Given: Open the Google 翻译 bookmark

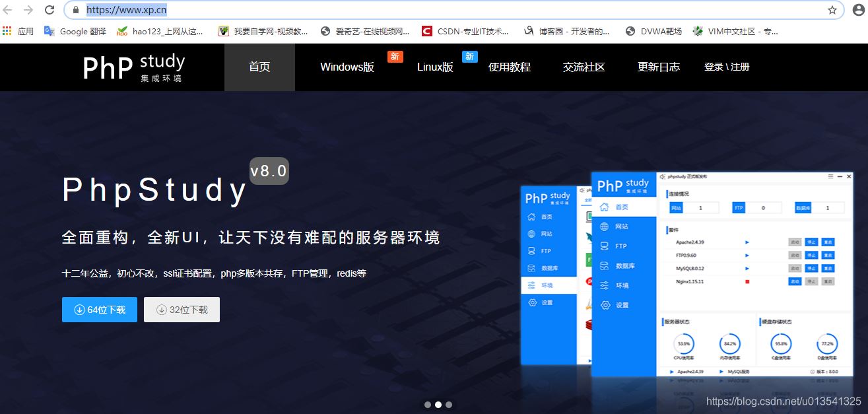Looking at the screenshot, I should point(75,31).
